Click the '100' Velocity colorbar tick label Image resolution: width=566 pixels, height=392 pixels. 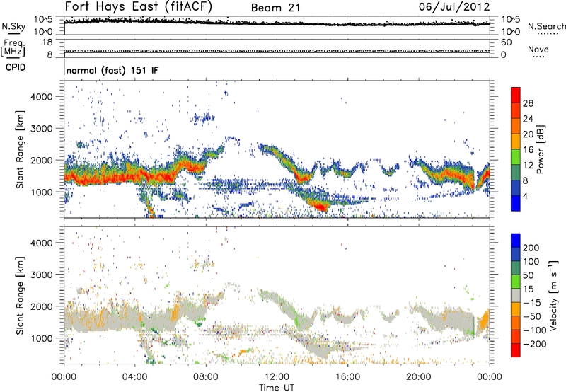(531, 261)
